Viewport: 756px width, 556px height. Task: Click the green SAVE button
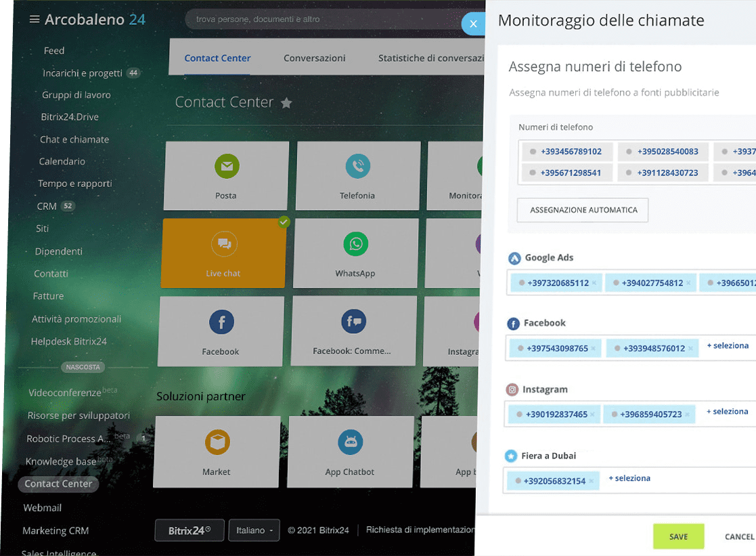pos(678,536)
